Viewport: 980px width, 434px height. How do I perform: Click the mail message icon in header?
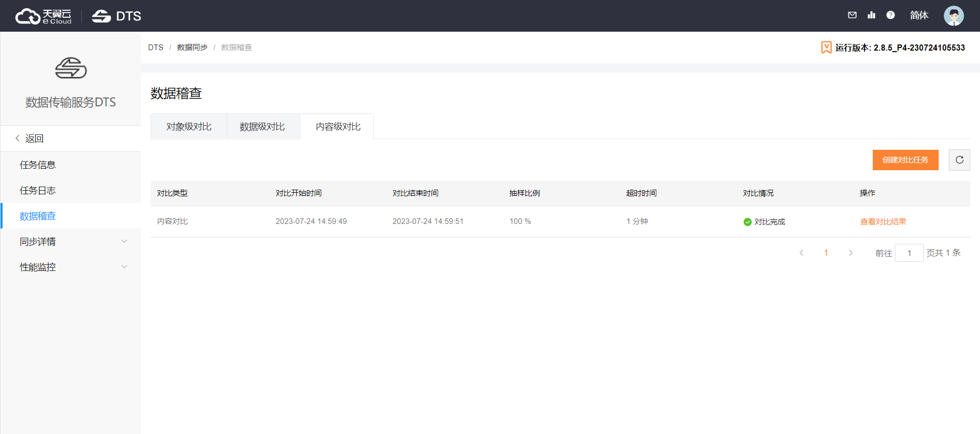point(852,15)
